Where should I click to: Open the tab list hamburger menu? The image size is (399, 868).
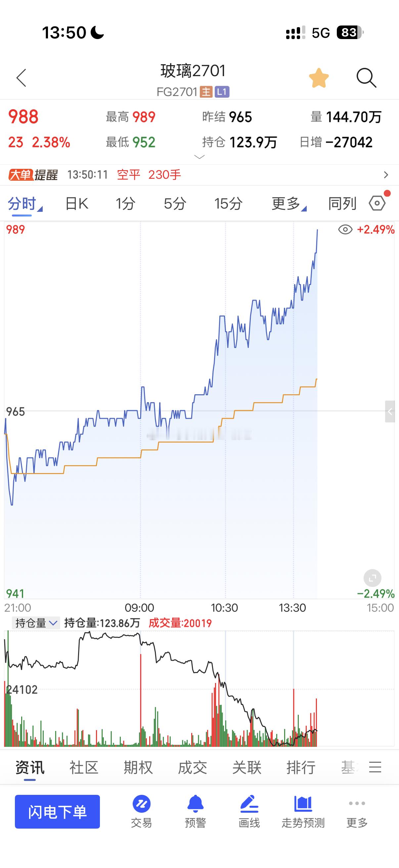tap(375, 767)
